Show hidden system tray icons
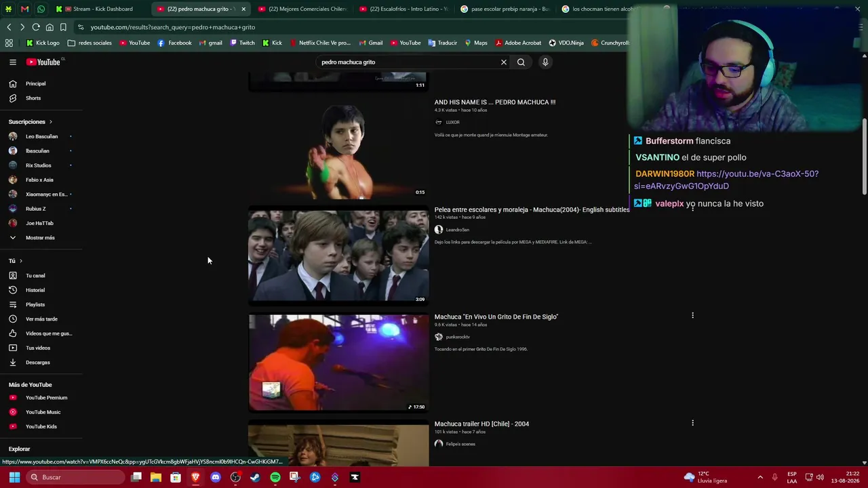868x488 pixels. coord(760,477)
